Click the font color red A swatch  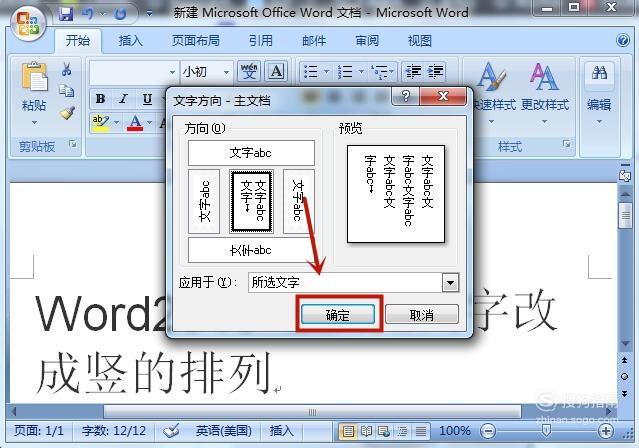pyautogui.click(x=135, y=122)
